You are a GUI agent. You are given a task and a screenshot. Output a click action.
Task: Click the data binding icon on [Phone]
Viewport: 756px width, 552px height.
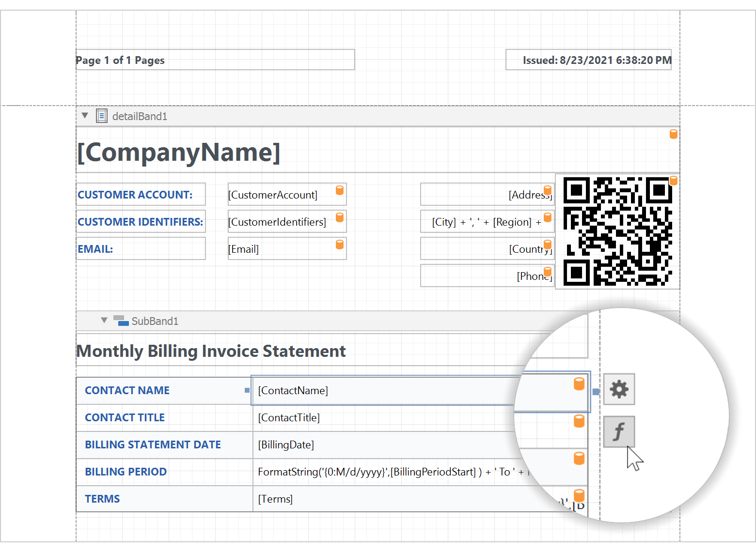548,271
